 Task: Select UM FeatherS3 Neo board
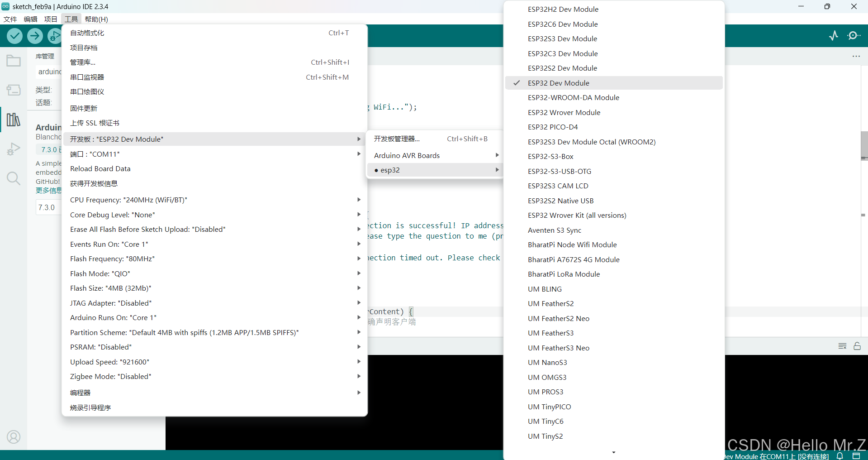[x=614, y=348]
